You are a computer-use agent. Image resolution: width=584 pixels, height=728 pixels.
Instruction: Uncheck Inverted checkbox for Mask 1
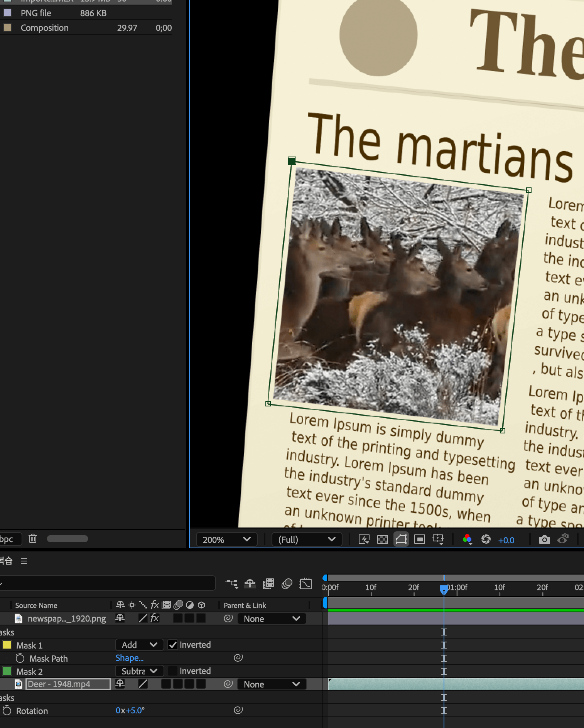[x=173, y=645]
